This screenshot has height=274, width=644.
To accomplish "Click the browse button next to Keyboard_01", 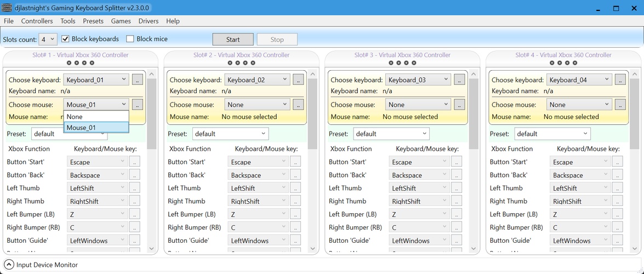I will pos(137,79).
